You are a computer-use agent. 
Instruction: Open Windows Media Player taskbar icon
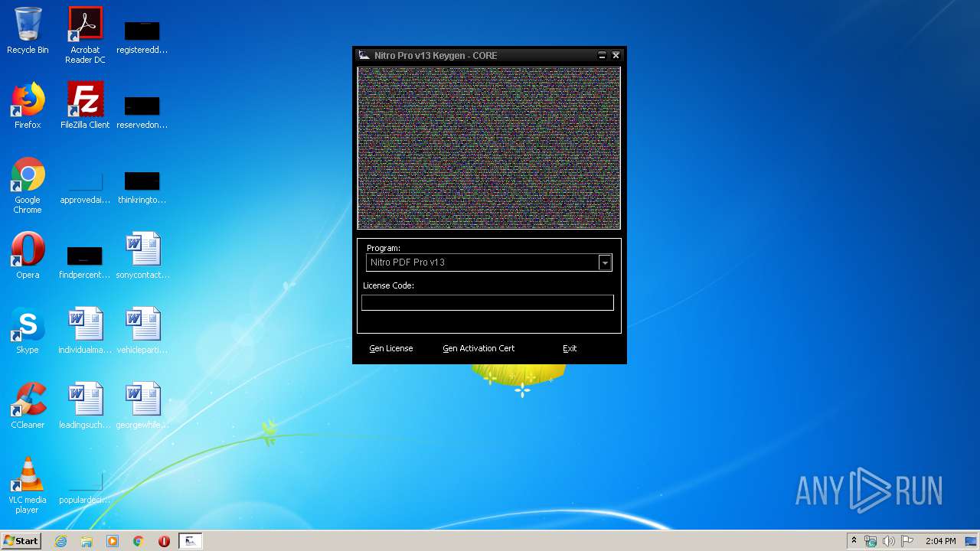click(x=113, y=541)
